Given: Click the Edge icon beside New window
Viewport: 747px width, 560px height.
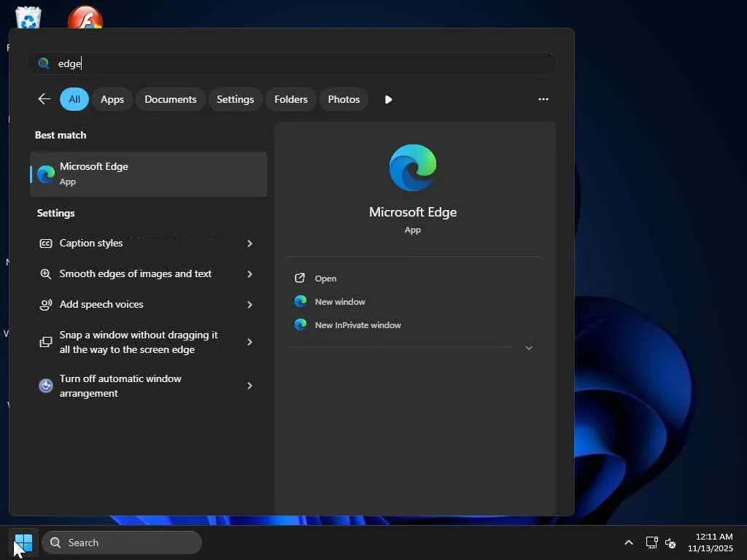Looking at the screenshot, I should (300, 301).
